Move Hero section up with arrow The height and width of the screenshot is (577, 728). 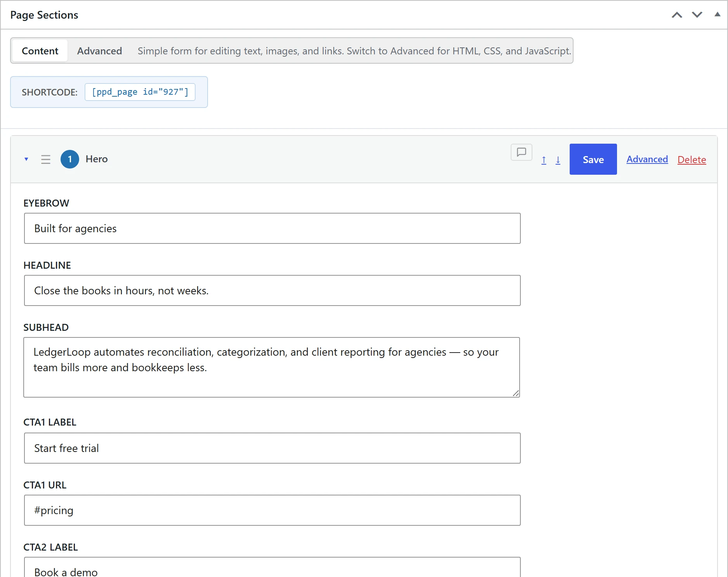pos(544,160)
